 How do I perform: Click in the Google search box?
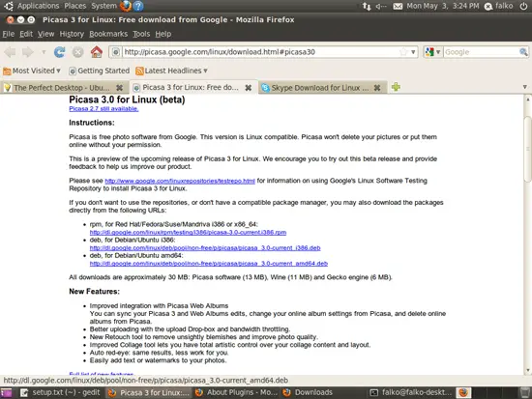click(481, 52)
